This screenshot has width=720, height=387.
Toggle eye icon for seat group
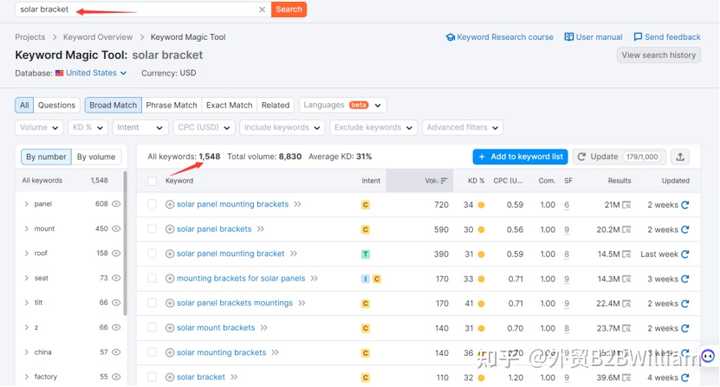(116, 278)
